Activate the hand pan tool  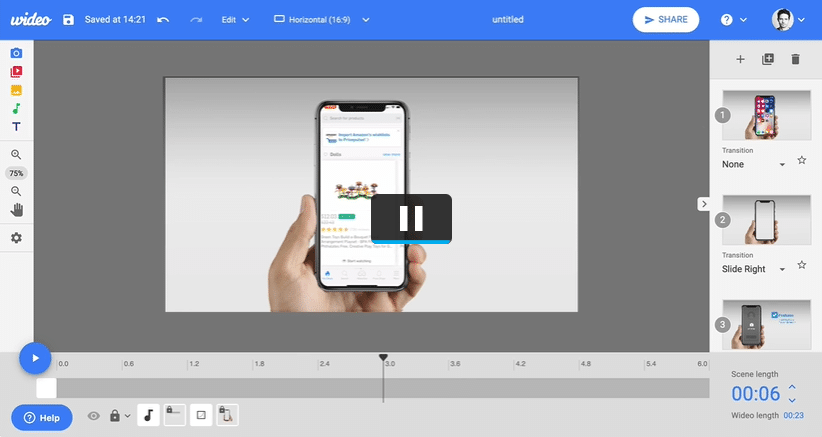[x=16, y=210]
